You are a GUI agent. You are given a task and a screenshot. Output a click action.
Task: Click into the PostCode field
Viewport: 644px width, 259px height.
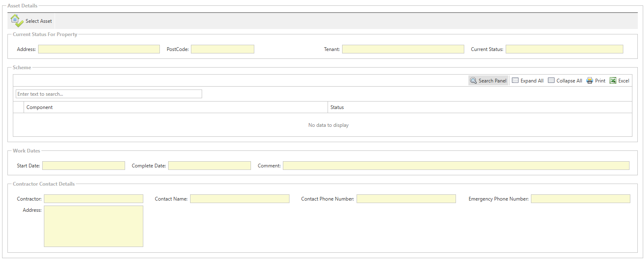click(x=222, y=49)
